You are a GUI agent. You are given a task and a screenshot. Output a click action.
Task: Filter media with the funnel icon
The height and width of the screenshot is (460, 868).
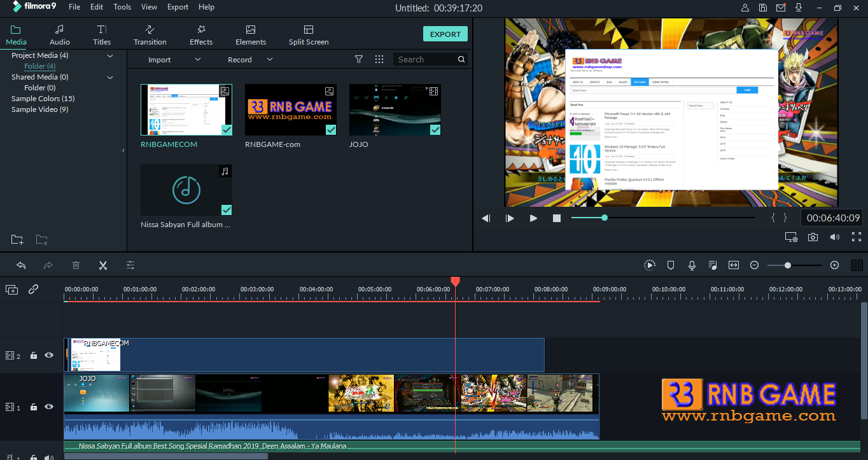(x=359, y=59)
